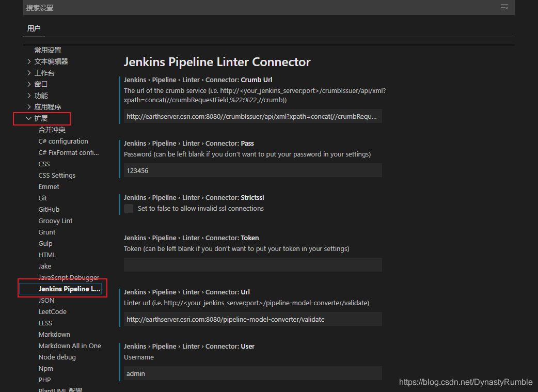Open LeetCode extension settings
Viewport: 538px width, 392px height.
[52, 311]
